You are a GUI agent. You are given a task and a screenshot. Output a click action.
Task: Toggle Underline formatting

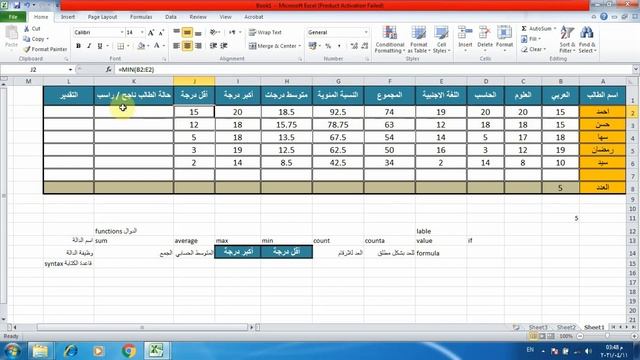point(100,46)
